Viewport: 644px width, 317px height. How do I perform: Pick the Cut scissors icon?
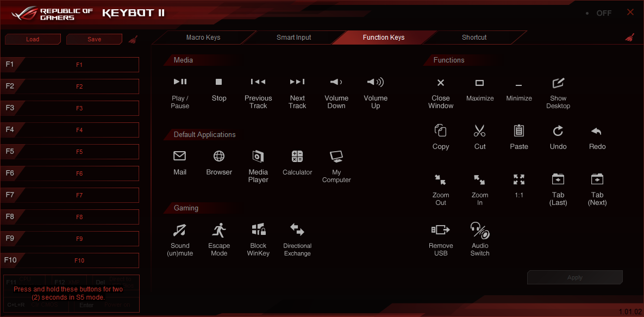coord(480,130)
